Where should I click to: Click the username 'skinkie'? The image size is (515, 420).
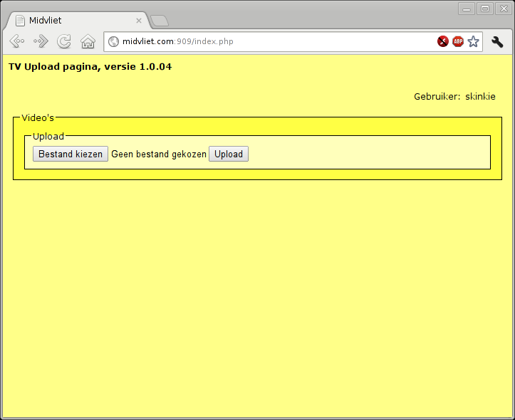480,96
